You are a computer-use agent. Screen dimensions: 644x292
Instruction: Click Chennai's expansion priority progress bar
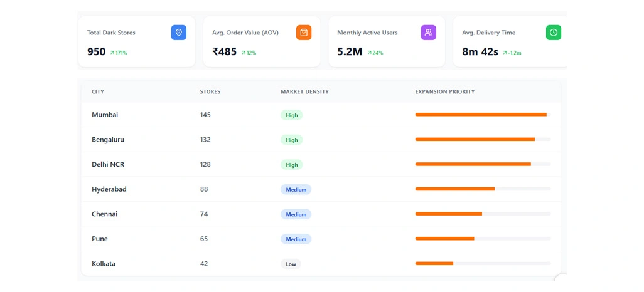[482, 214]
